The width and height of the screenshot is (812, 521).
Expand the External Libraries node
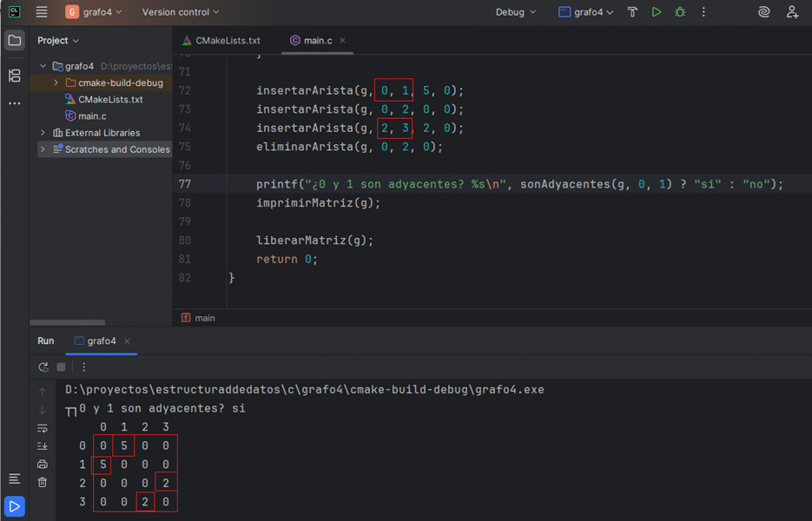click(43, 133)
